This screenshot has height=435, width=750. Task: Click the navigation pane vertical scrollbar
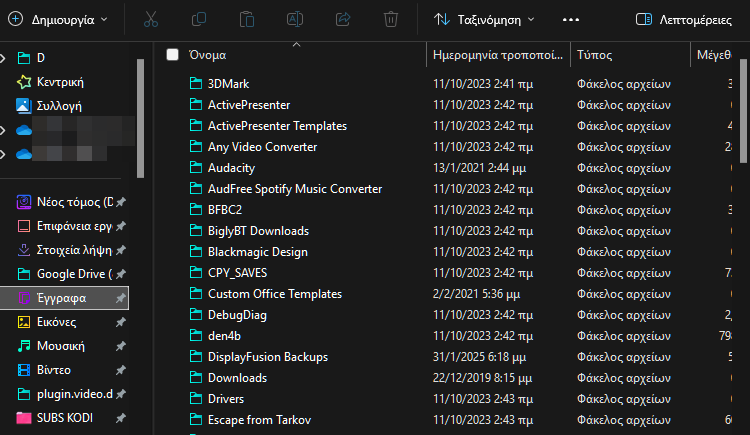tap(140, 118)
